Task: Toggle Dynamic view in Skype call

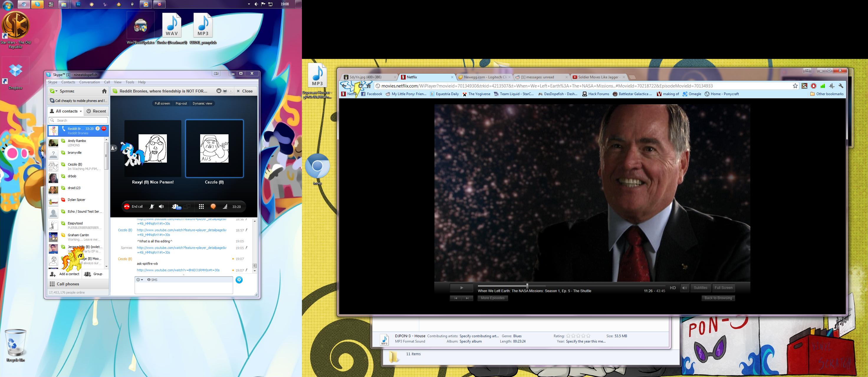Action: [203, 103]
